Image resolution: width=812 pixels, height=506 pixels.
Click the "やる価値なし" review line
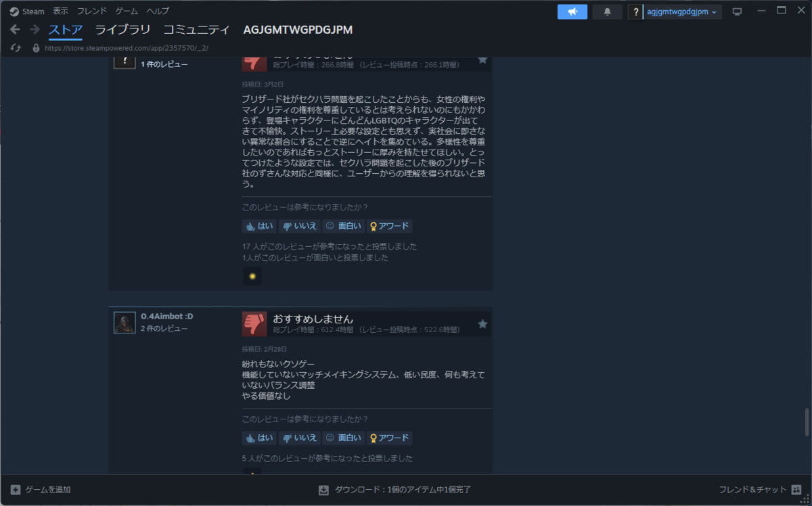267,396
